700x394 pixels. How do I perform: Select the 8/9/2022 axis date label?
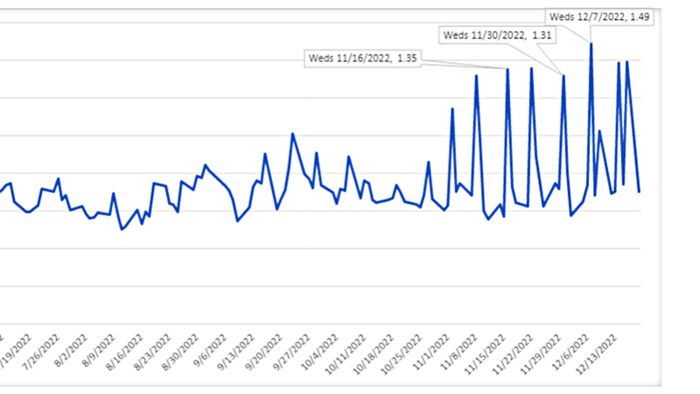coord(98,351)
